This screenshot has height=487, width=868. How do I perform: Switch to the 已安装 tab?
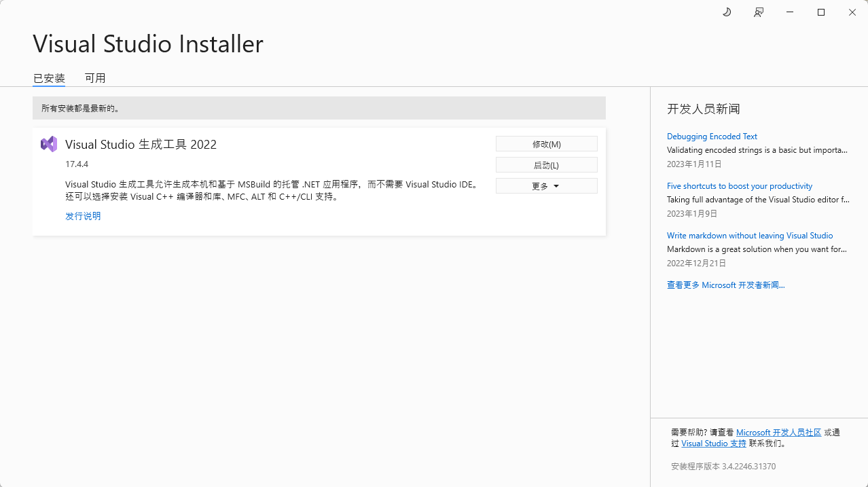tap(49, 78)
